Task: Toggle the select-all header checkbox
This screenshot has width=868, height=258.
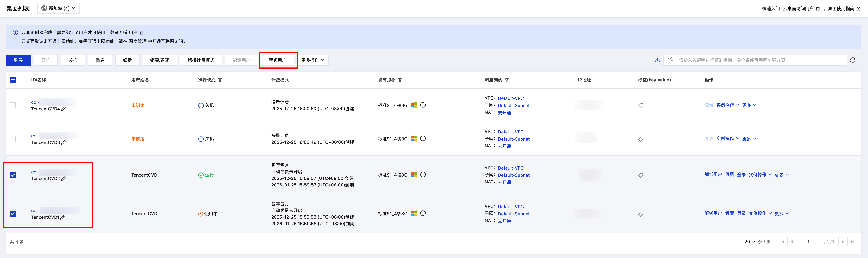Action: pos(13,80)
